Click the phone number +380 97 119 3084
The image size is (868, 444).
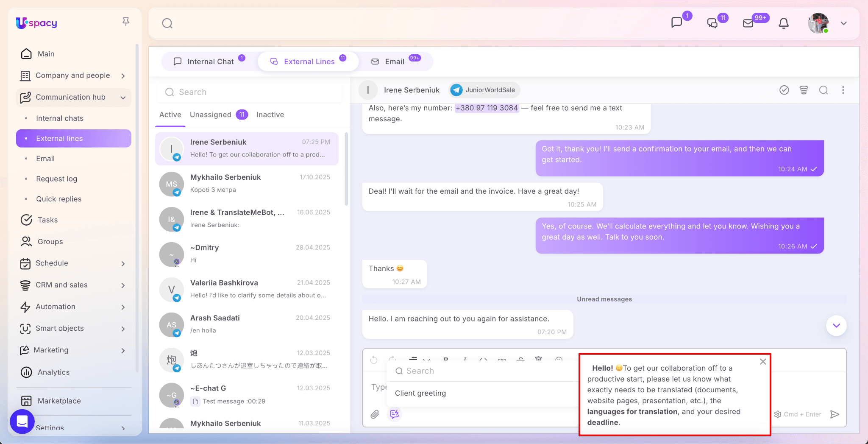click(487, 108)
